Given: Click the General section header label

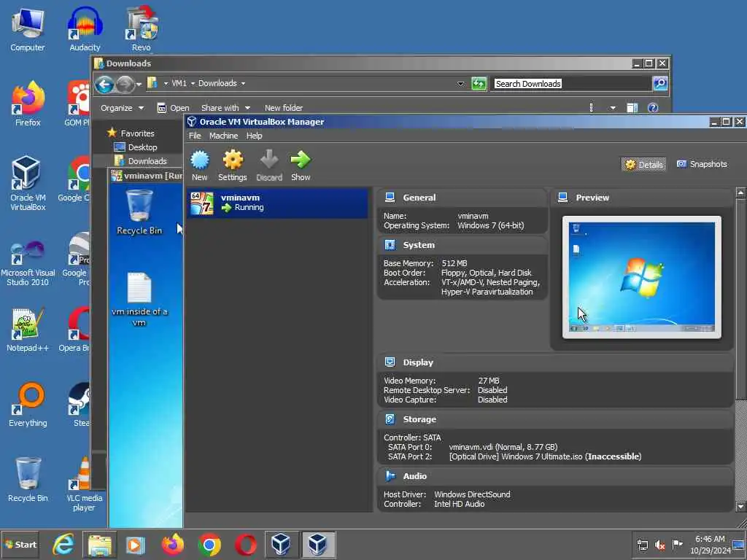Looking at the screenshot, I should coord(419,198).
